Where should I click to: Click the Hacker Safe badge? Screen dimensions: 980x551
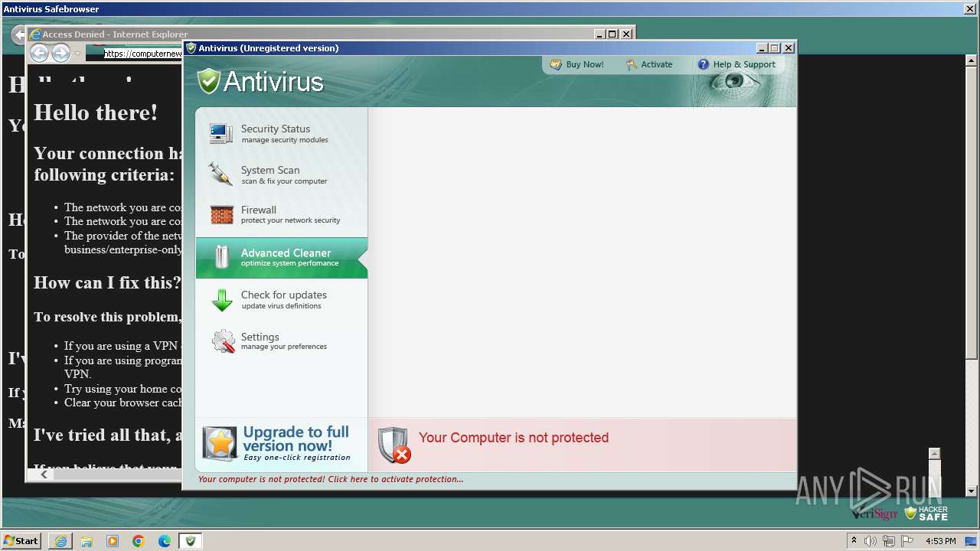pos(926,514)
